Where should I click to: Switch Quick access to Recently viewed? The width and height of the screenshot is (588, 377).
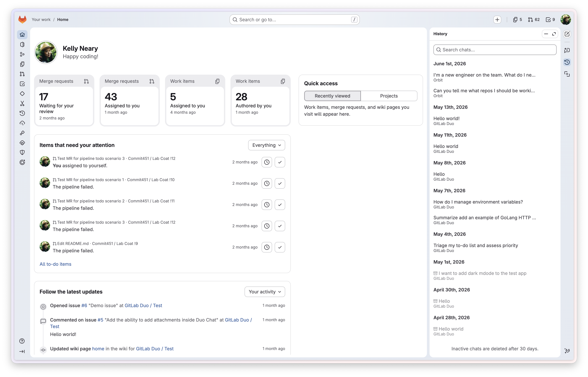tap(332, 96)
